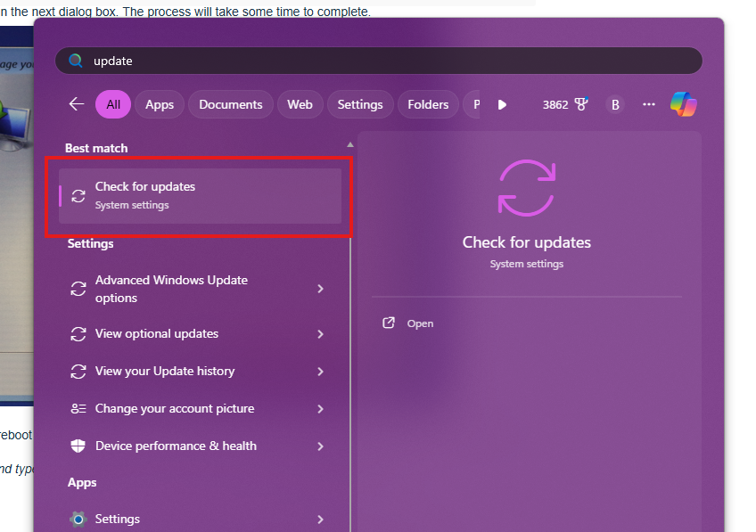Switch to the Apps filter tab
The image size is (756, 532).
point(160,104)
